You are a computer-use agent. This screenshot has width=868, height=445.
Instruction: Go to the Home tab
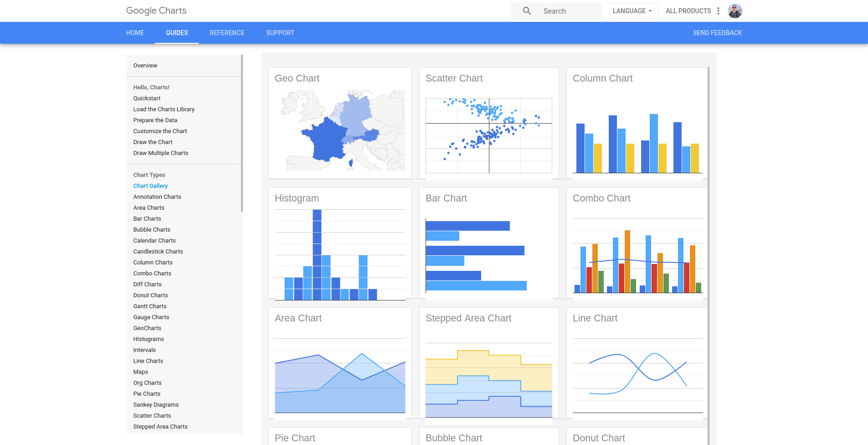click(x=135, y=33)
